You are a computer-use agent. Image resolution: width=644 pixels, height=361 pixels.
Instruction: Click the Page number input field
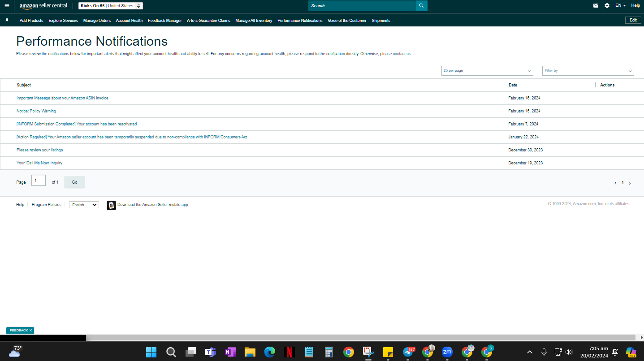(x=39, y=180)
